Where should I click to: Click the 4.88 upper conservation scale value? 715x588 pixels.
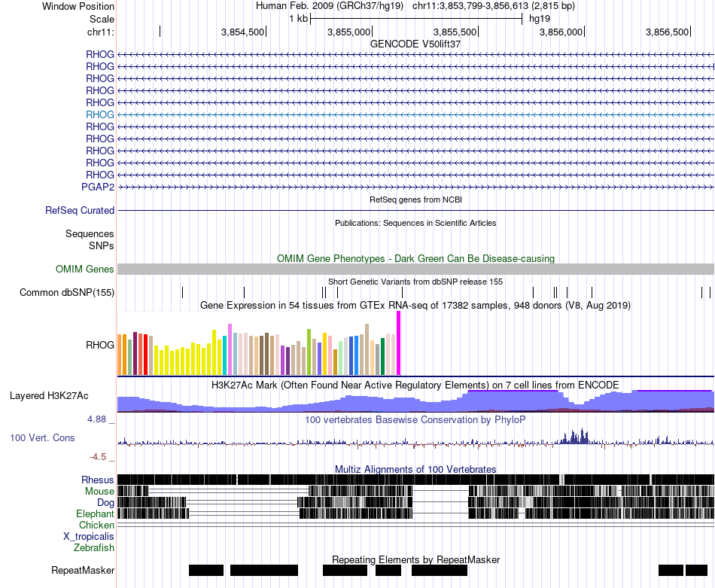tap(96, 419)
